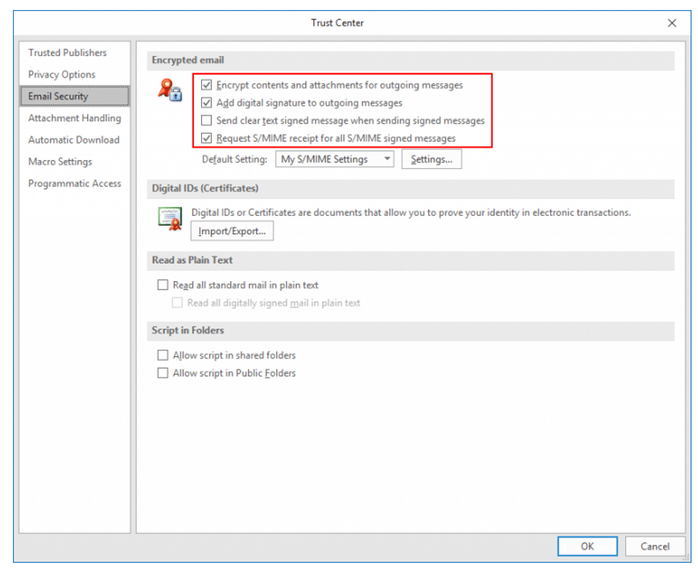This screenshot has height=575, width=698.
Task: Enable Allow script in shared folders
Action: 163,355
